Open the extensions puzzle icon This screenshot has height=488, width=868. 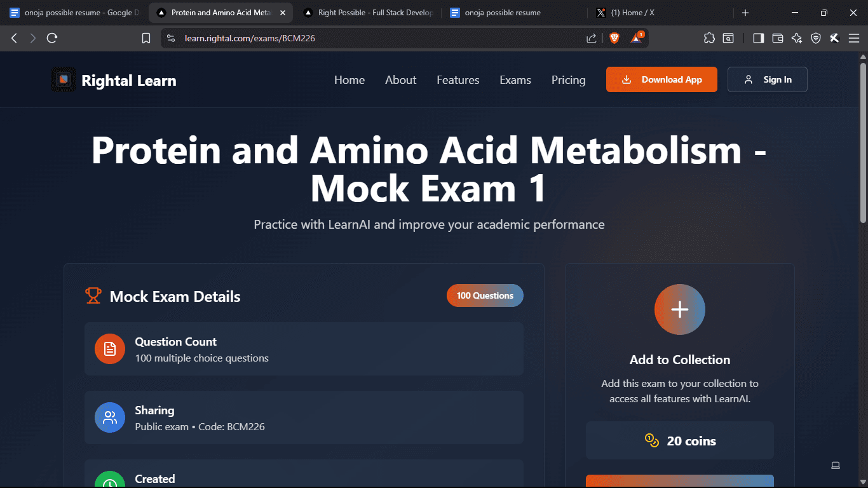pyautogui.click(x=709, y=38)
